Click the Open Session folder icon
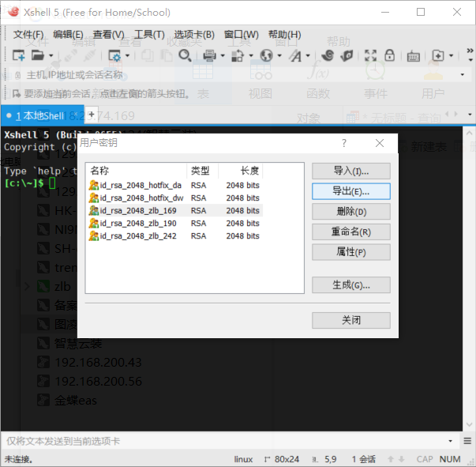 [x=38, y=55]
